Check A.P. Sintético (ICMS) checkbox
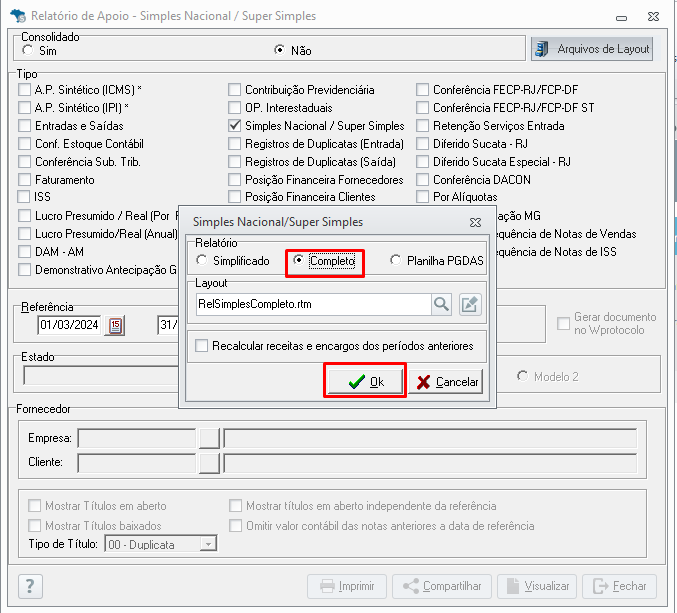 pos(25,90)
